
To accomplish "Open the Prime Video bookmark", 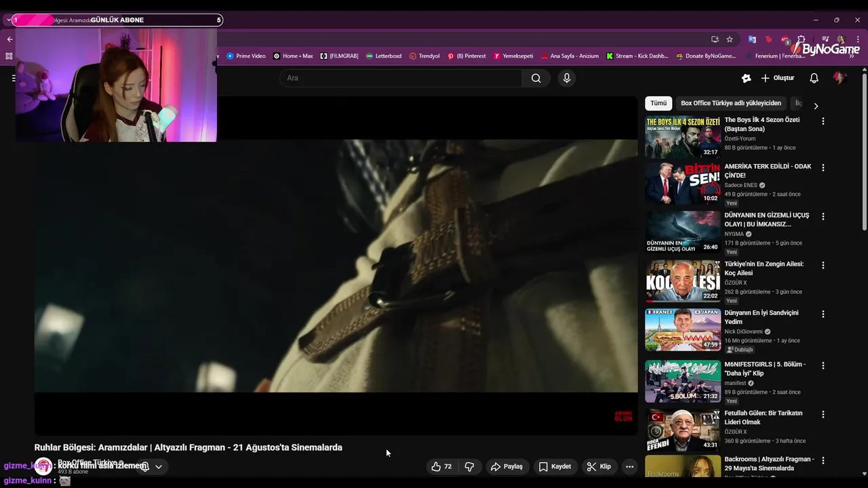I will pyautogui.click(x=246, y=56).
